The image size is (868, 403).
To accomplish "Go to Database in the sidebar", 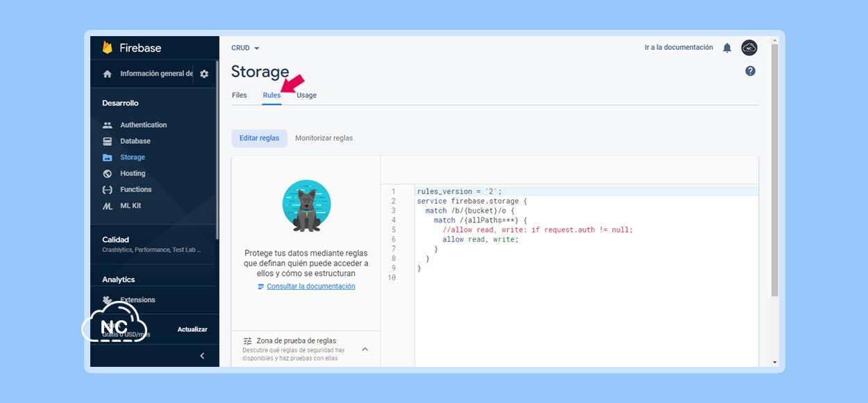I will (x=135, y=141).
